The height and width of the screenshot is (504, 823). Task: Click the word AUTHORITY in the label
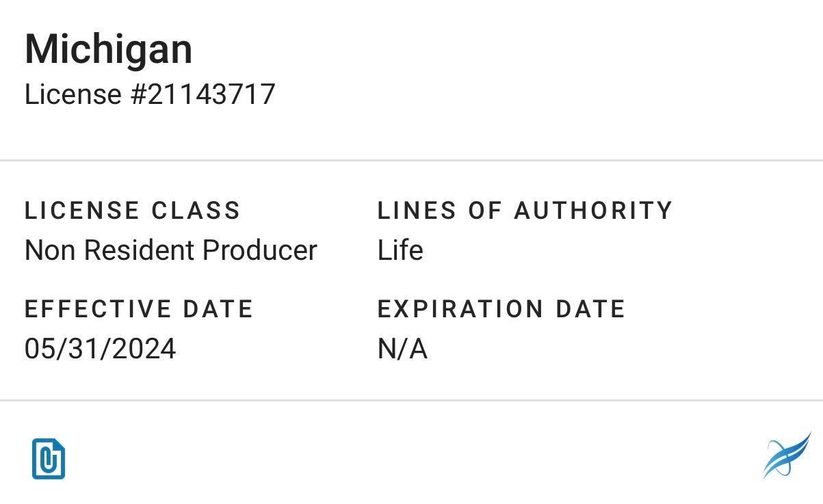(x=594, y=211)
